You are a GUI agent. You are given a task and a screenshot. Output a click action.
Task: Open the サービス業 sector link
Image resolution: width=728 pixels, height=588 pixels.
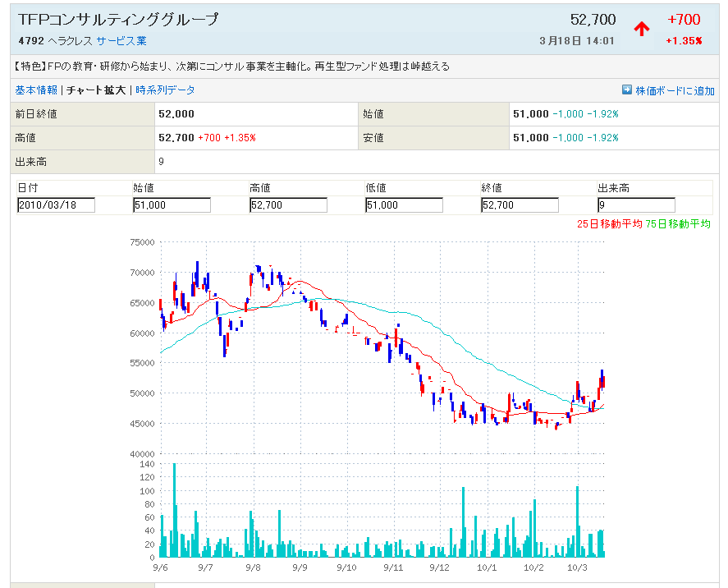click(121, 41)
